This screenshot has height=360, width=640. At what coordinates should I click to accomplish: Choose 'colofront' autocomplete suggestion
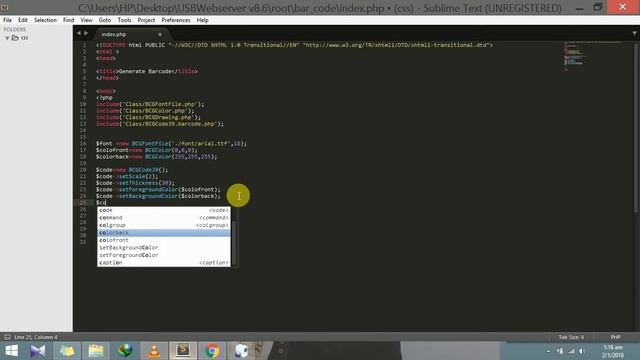pyautogui.click(x=164, y=240)
